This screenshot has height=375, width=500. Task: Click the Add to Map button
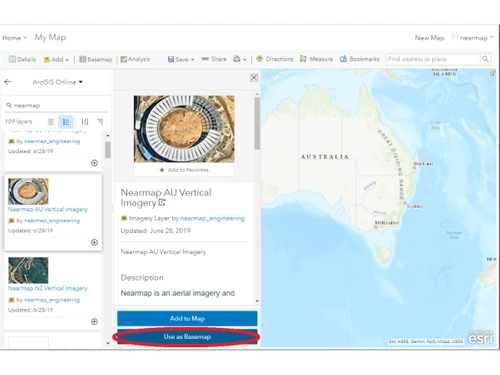point(187,318)
